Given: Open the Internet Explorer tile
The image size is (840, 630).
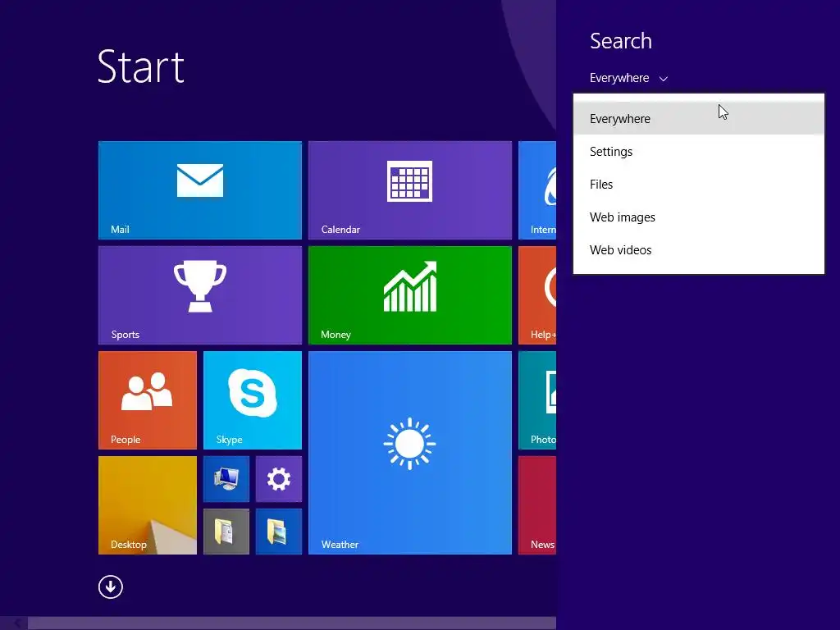Looking at the screenshot, I should point(537,190).
